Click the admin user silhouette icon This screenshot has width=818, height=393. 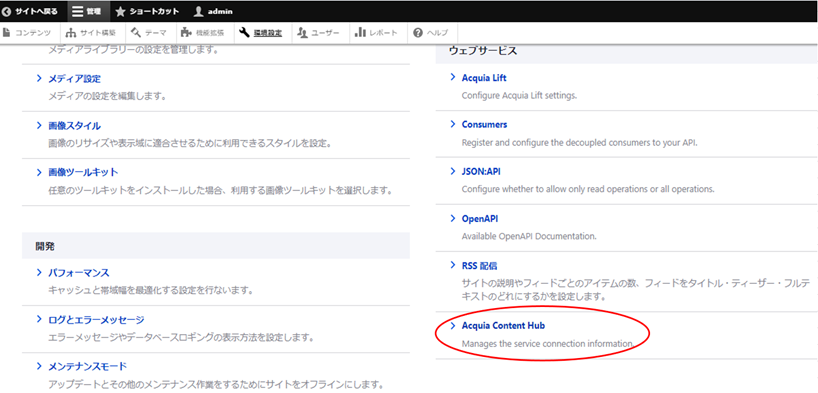click(x=198, y=11)
